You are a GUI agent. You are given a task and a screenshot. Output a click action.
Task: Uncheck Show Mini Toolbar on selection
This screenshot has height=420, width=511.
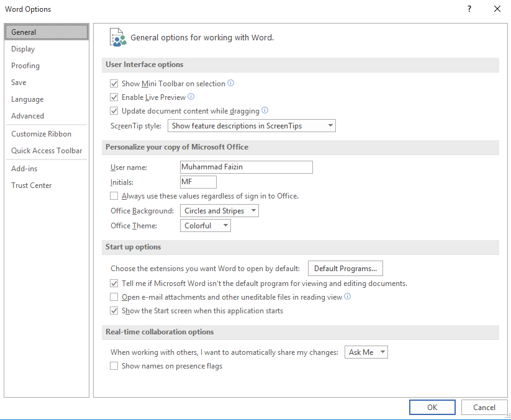coord(114,84)
